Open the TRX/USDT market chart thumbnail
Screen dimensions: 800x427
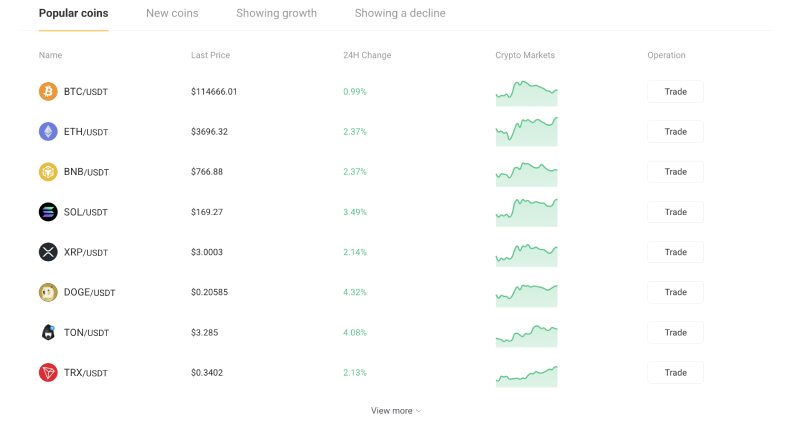(526, 374)
